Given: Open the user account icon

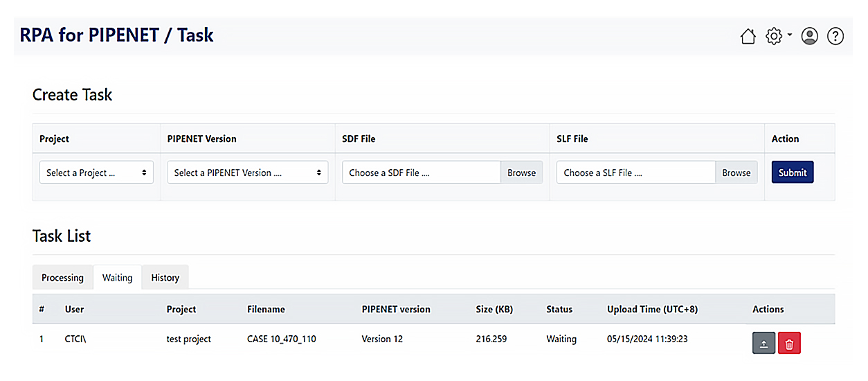Looking at the screenshot, I should [810, 36].
